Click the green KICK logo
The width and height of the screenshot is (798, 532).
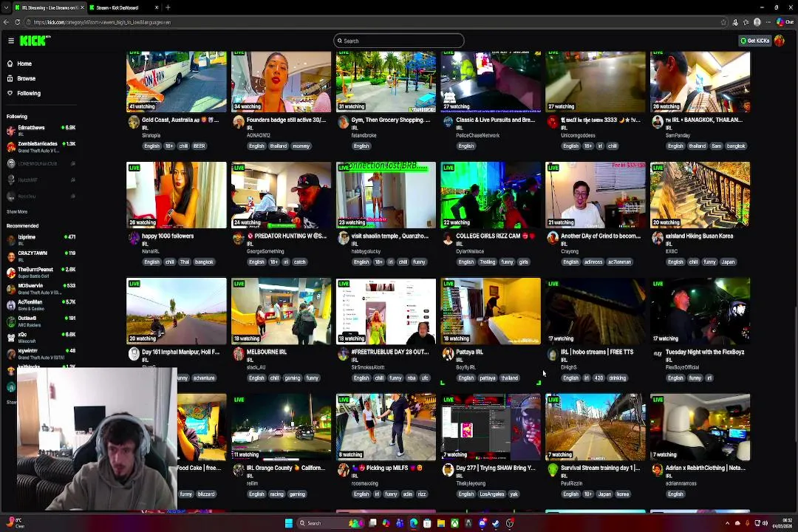tap(33, 41)
